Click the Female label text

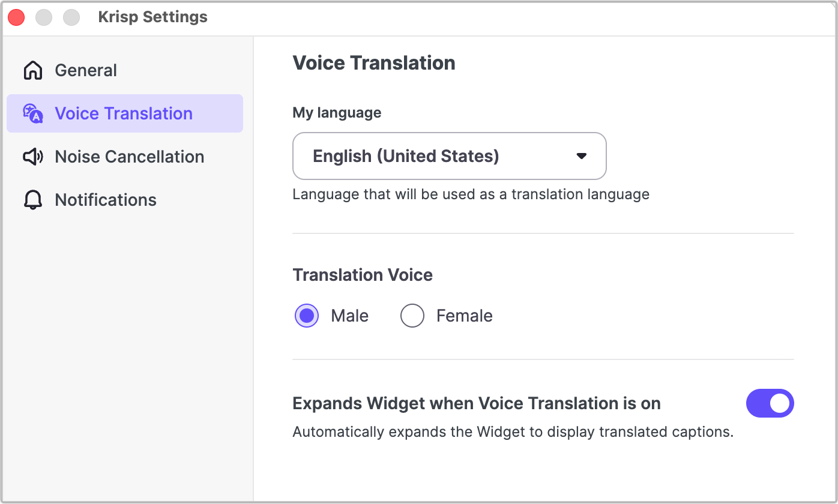pos(464,316)
